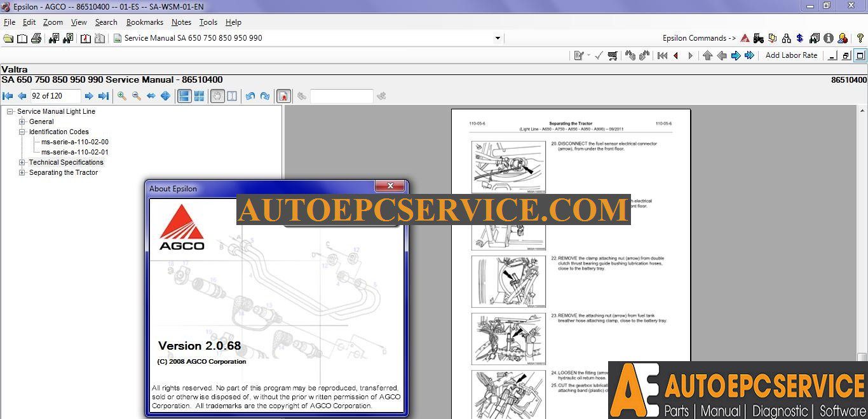Screen dimensions: 868x419
Task: Collapse the Identification Codes node
Action: coord(22,132)
